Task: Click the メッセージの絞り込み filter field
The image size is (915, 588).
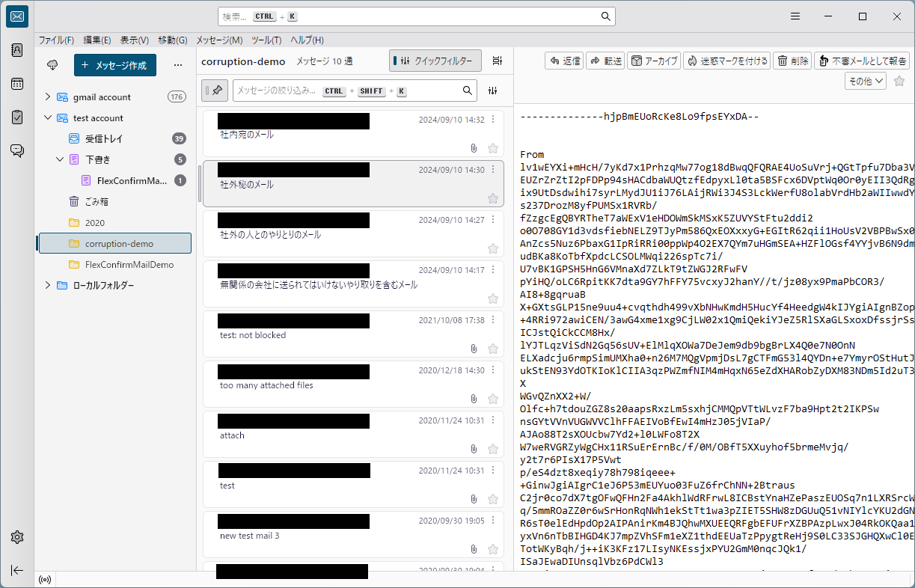Action: [x=355, y=91]
